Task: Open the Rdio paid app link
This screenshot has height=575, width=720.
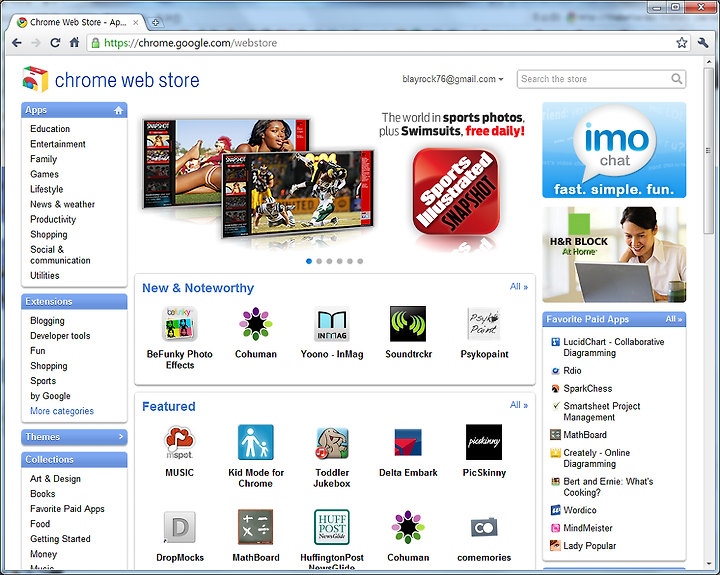Action: pyautogui.click(x=572, y=371)
